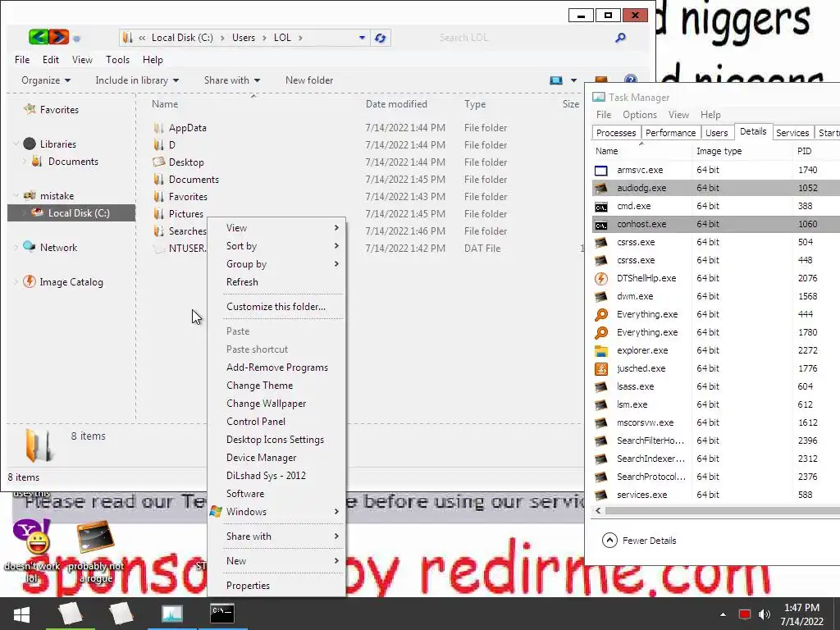
Task: Select Local Disk (C:) in navigation tree
Action: click(71, 213)
